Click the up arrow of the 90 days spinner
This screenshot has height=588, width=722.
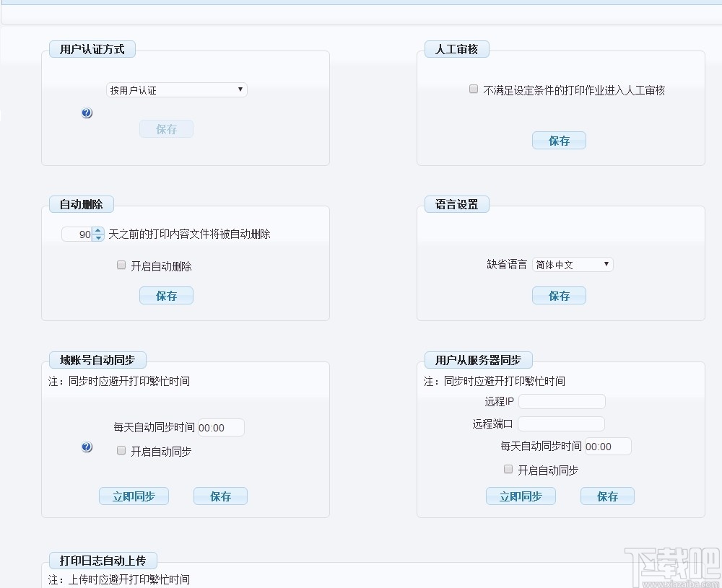coord(98,231)
